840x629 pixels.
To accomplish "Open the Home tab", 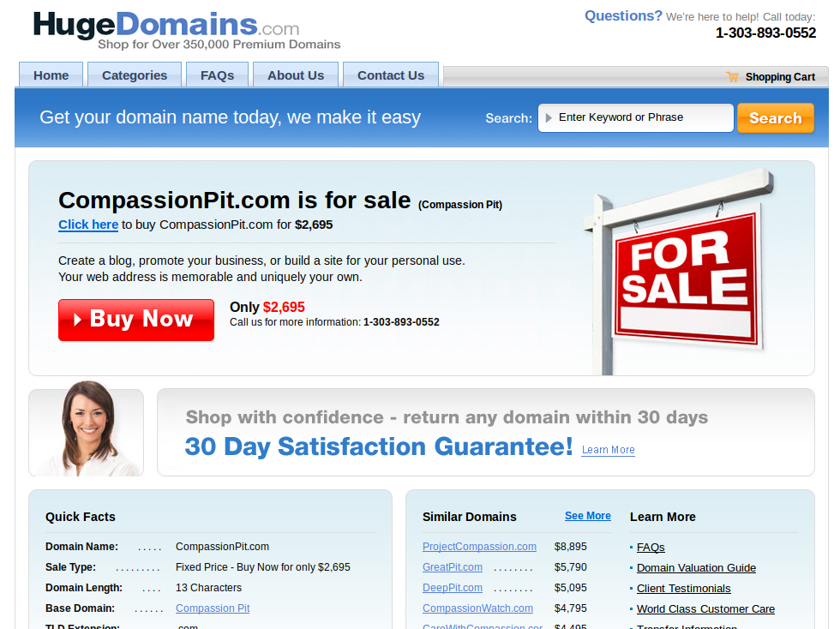I will coord(51,75).
